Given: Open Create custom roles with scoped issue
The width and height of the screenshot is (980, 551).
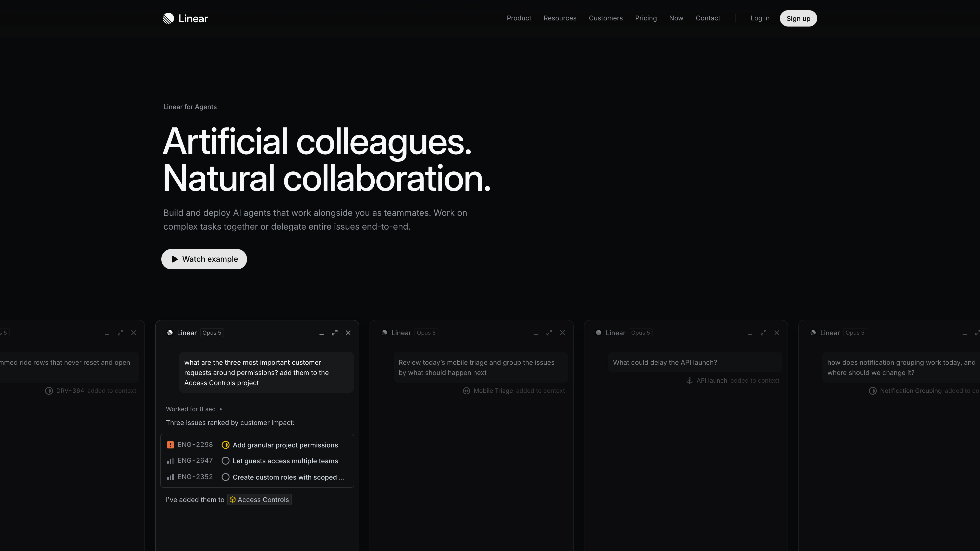Looking at the screenshot, I should click(289, 477).
